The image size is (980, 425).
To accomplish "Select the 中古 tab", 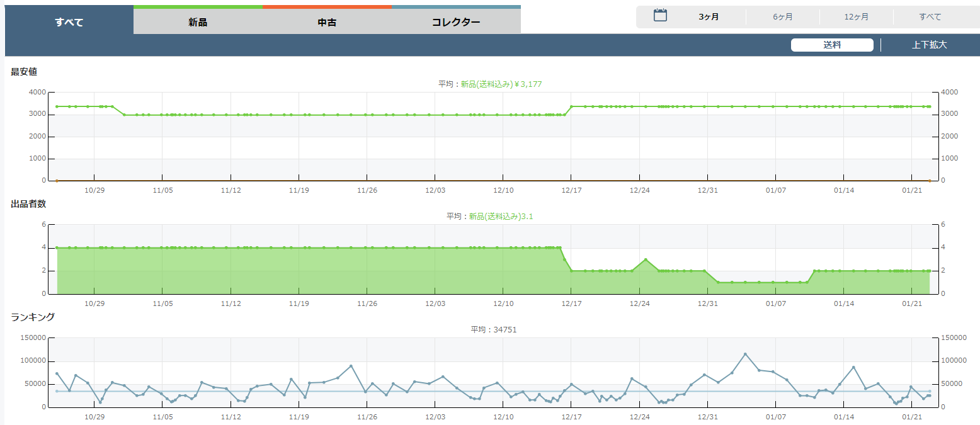I will pos(327,22).
